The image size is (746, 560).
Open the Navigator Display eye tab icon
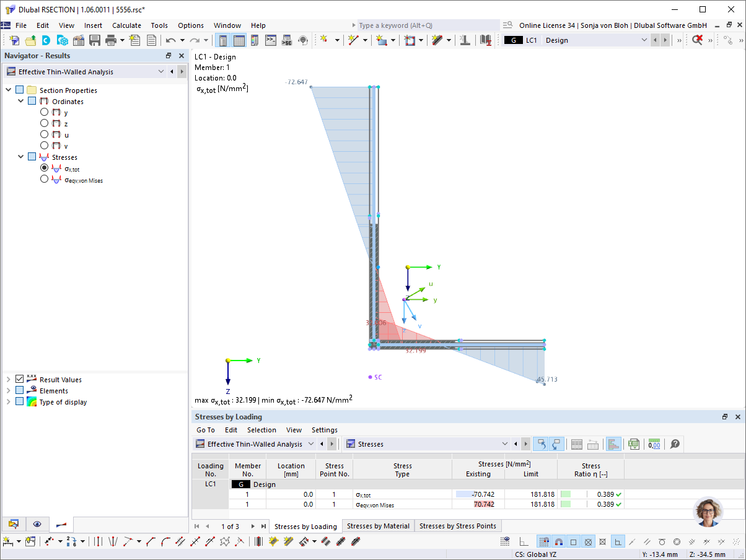pyautogui.click(x=37, y=524)
